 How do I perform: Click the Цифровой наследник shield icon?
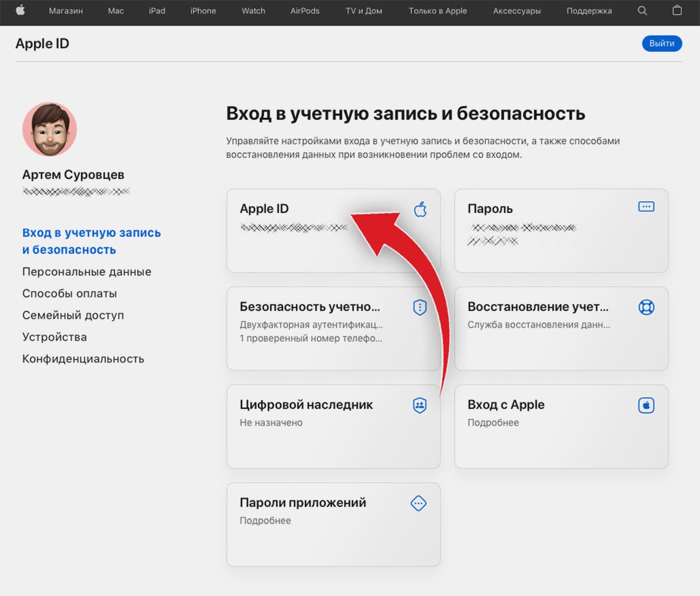(x=419, y=405)
